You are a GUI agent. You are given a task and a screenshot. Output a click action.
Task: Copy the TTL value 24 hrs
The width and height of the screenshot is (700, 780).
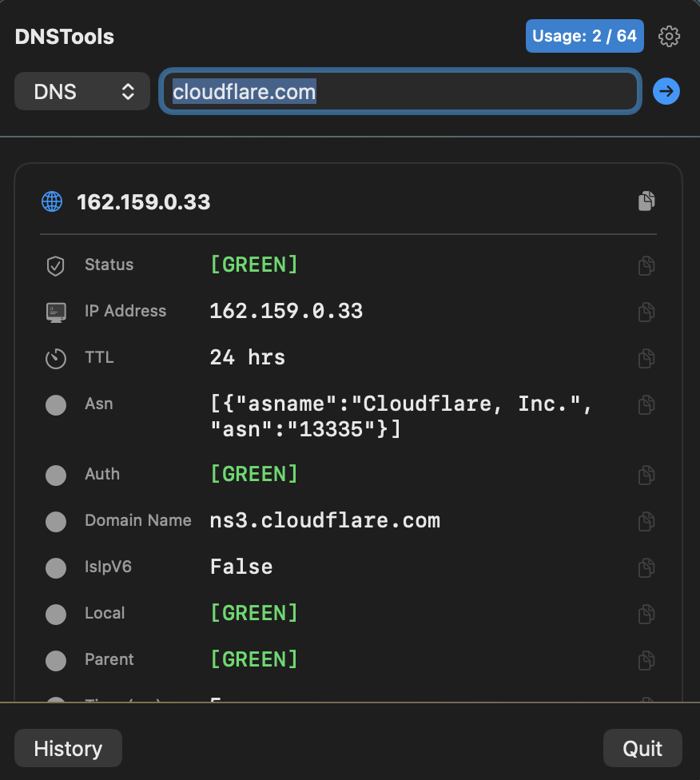646,358
